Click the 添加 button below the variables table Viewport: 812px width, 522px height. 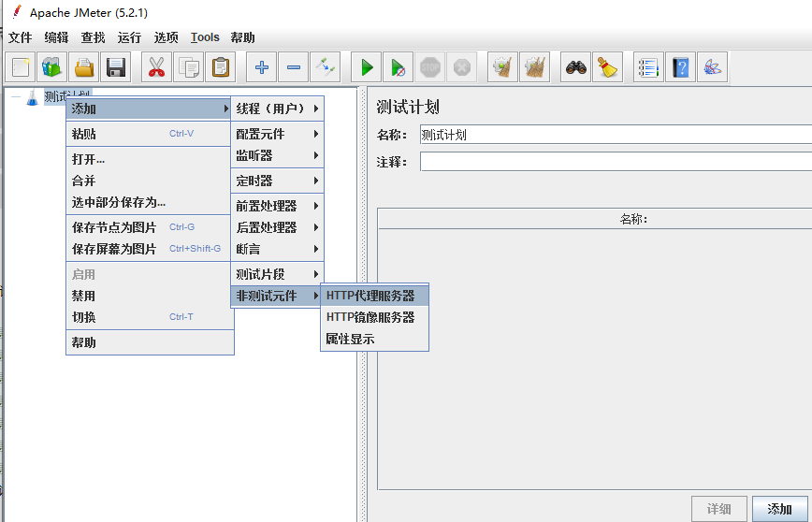[779, 509]
